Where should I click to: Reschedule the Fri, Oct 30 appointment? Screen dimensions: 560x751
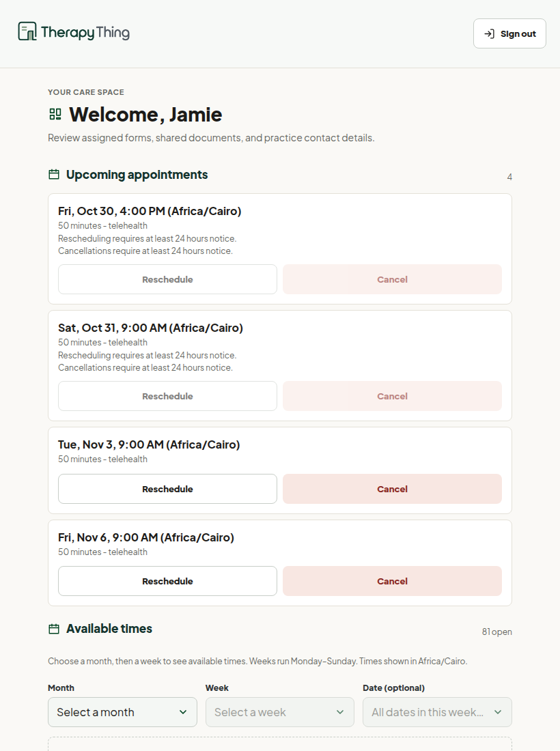click(168, 279)
